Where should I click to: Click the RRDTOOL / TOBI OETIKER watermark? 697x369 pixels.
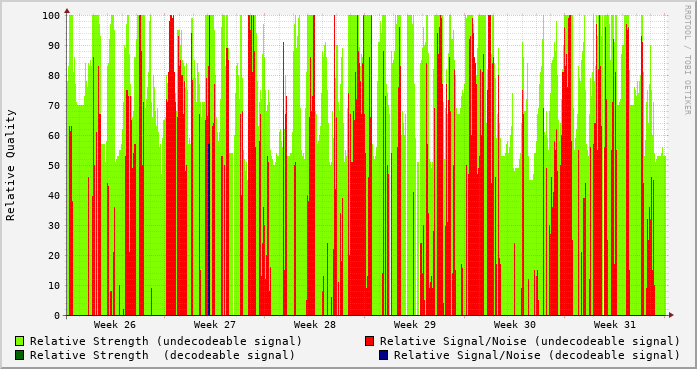click(687, 60)
